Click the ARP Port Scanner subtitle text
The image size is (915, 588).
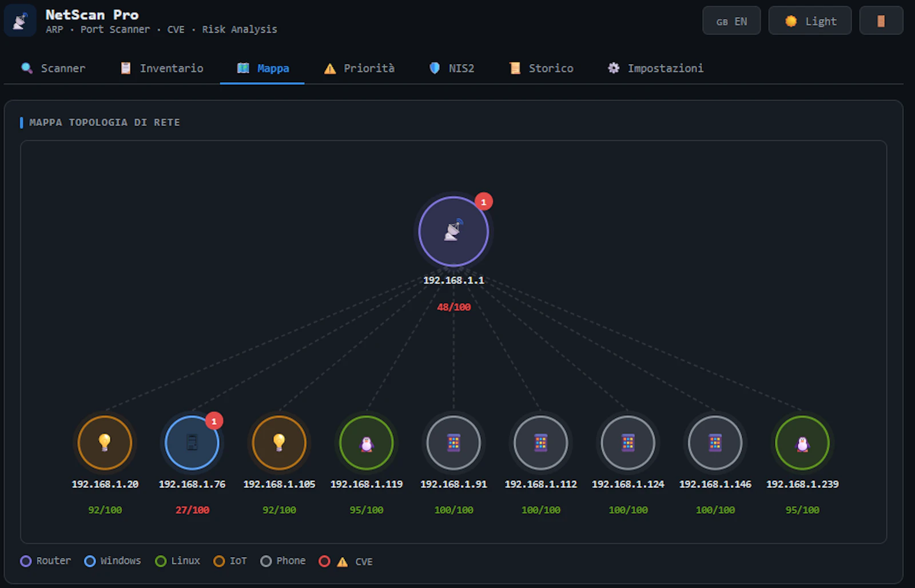coord(161,29)
